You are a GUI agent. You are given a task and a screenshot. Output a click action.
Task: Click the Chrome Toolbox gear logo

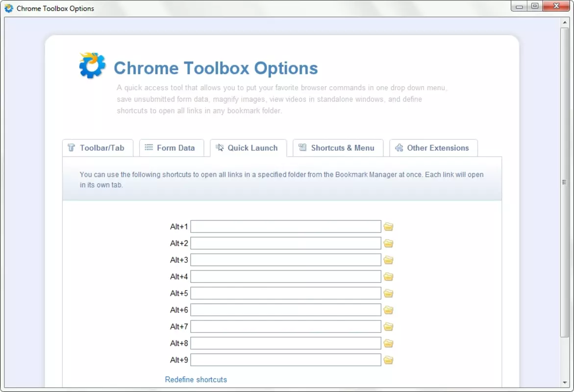(92, 66)
